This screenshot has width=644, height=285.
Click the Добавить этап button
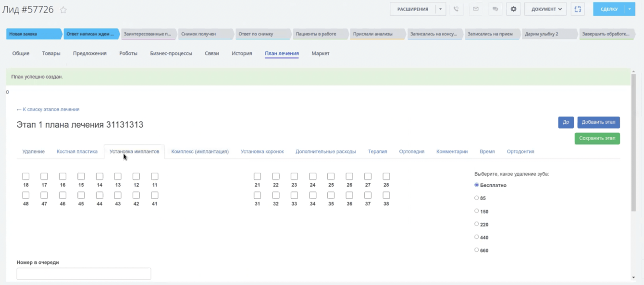[x=598, y=122]
